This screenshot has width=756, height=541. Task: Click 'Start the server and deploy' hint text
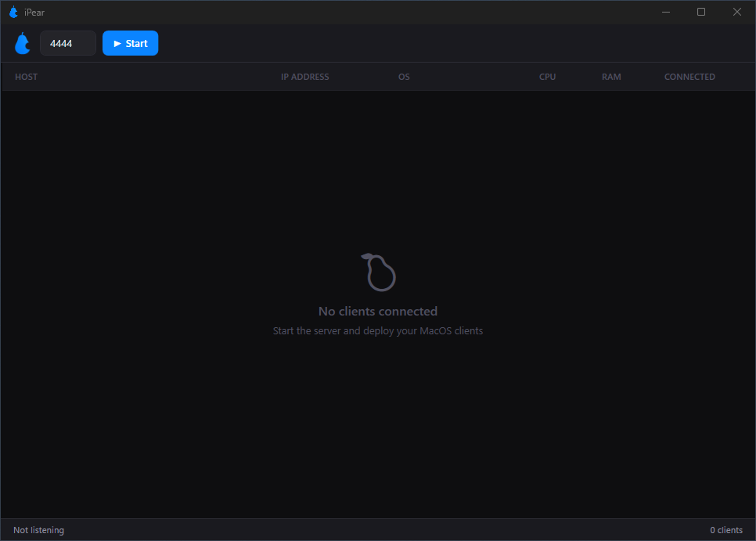(378, 330)
